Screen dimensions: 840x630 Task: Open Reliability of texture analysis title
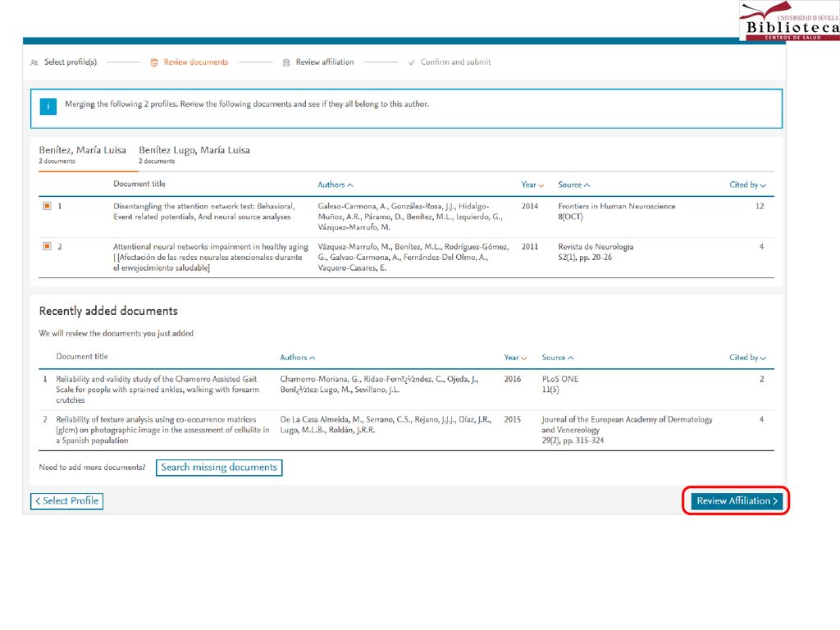(162, 430)
